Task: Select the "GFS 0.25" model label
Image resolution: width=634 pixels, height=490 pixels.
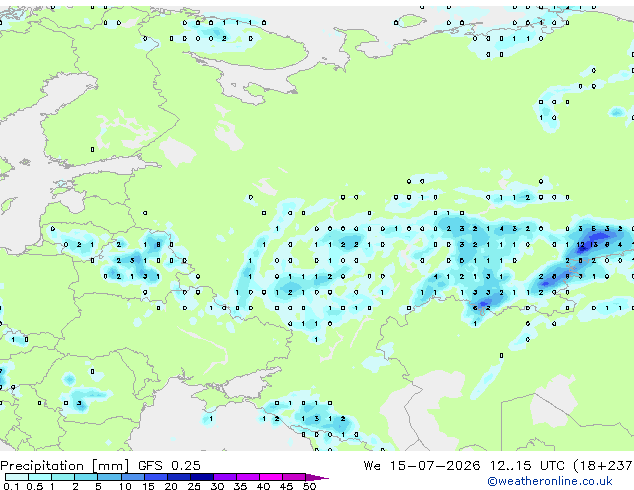Action: pyautogui.click(x=169, y=465)
